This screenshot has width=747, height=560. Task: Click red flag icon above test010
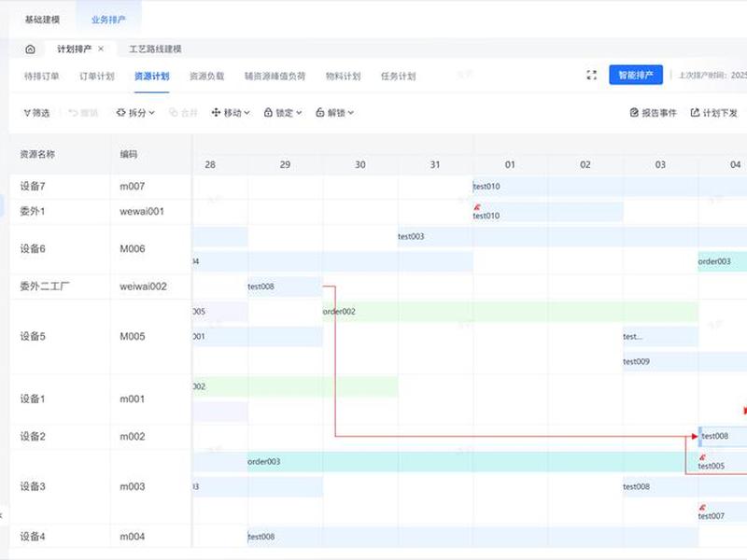point(477,207)
